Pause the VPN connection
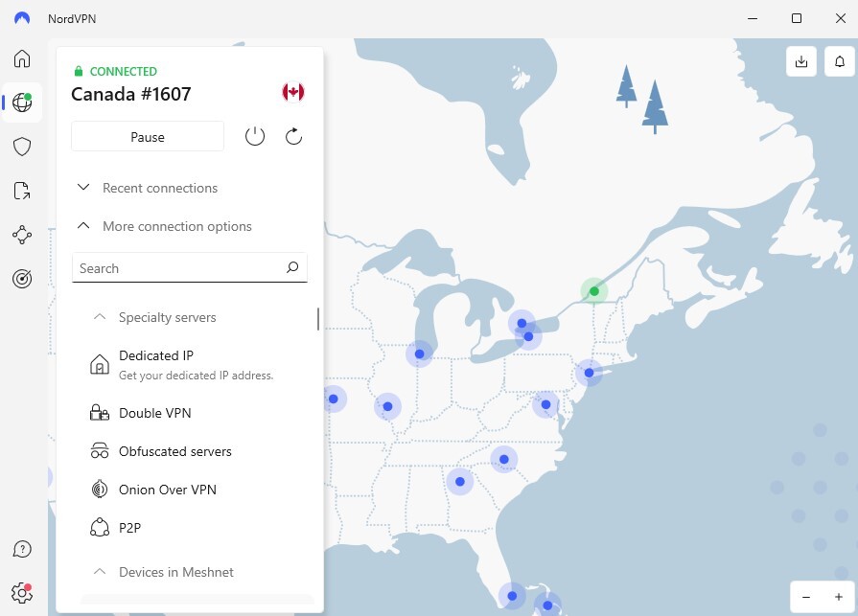Viewport: 858px width, 616px height. (x=148, y=137)
